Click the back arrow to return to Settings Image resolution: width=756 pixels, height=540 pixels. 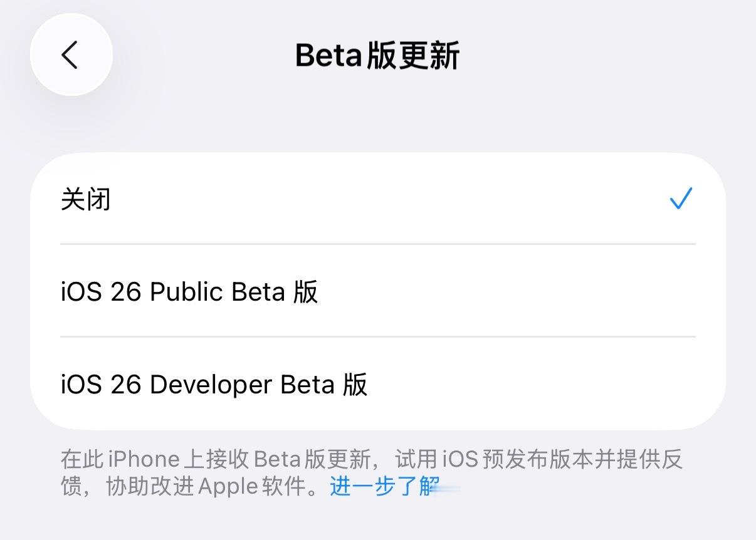pyautogui.click(x=71, y=55)
